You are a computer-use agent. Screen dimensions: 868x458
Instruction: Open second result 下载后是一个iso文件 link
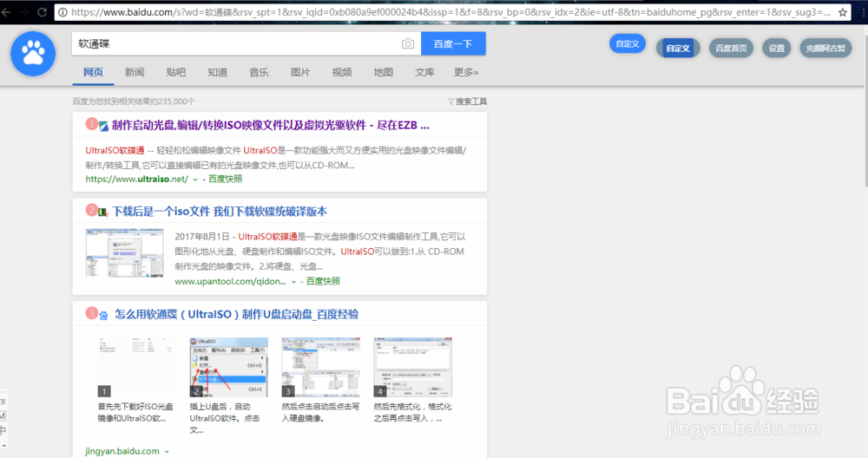[220, 212]
